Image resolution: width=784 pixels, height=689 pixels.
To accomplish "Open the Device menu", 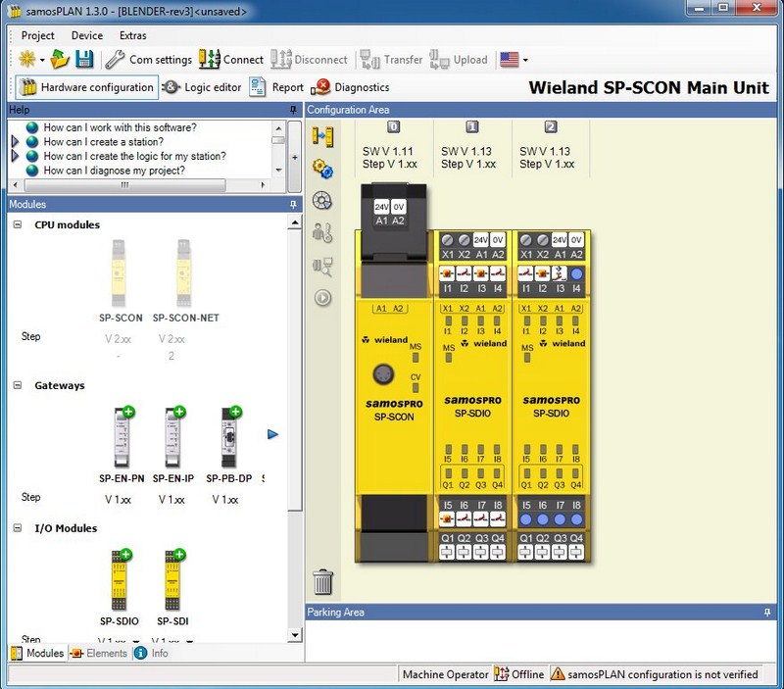I will point(87,35).
